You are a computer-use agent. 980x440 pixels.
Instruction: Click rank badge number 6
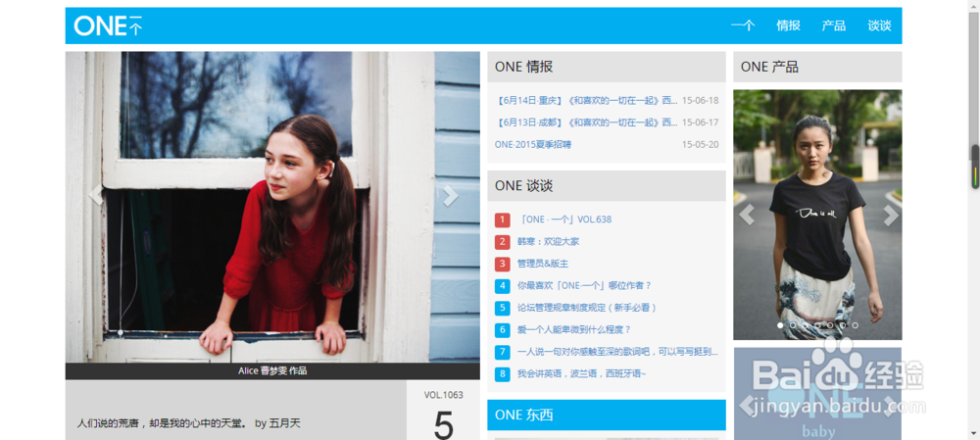(503, 329)
